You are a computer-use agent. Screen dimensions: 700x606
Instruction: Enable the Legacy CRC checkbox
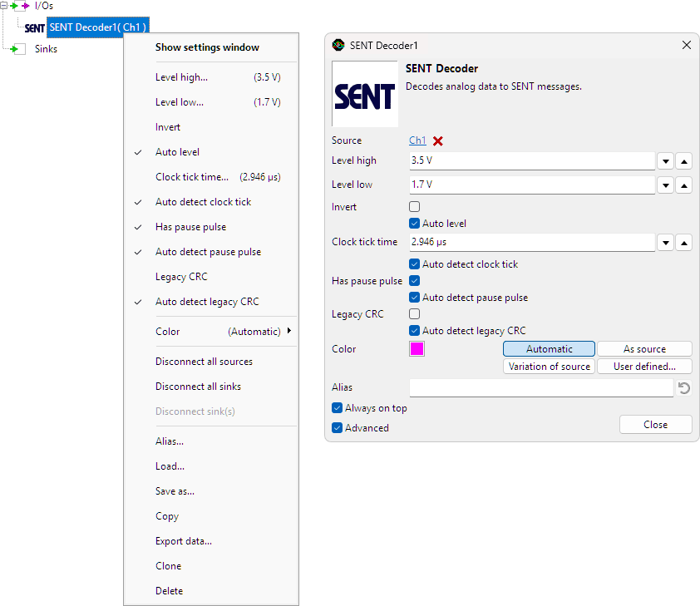point(414,313)
